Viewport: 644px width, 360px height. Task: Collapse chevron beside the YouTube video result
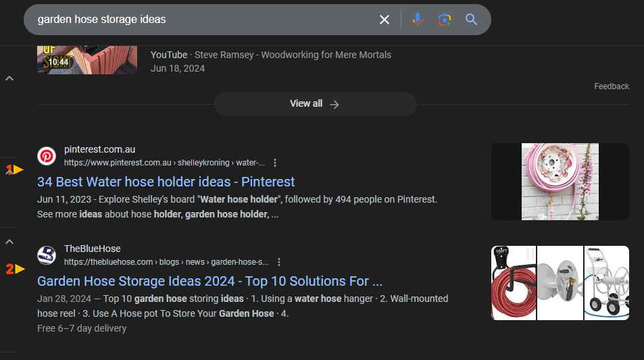point(9,78)
